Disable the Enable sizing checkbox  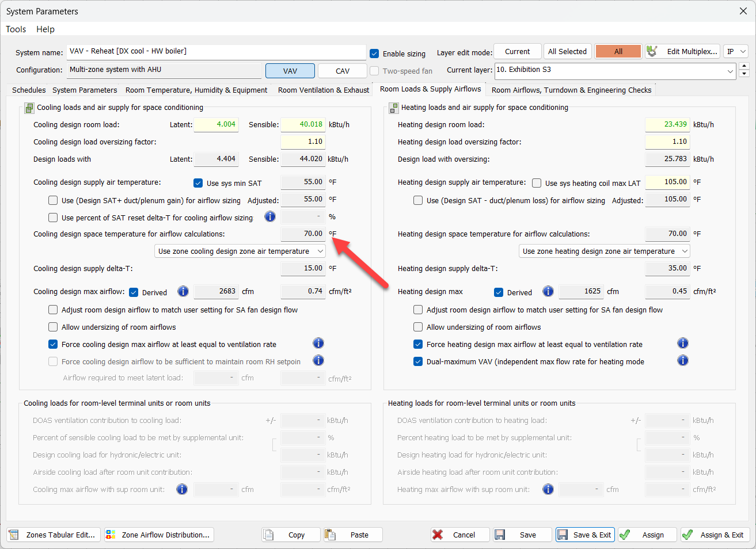pyautogui.click(x=374, y=54)
